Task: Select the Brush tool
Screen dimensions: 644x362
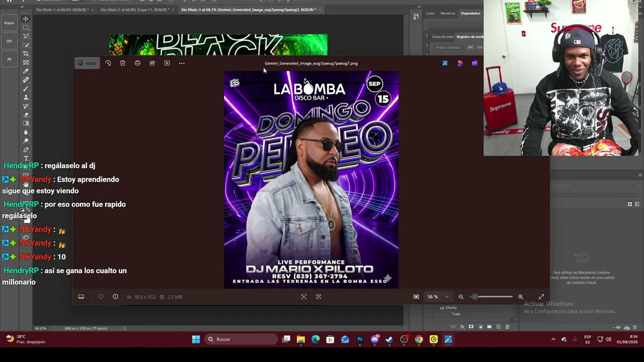Action: (x=26, y=88)
